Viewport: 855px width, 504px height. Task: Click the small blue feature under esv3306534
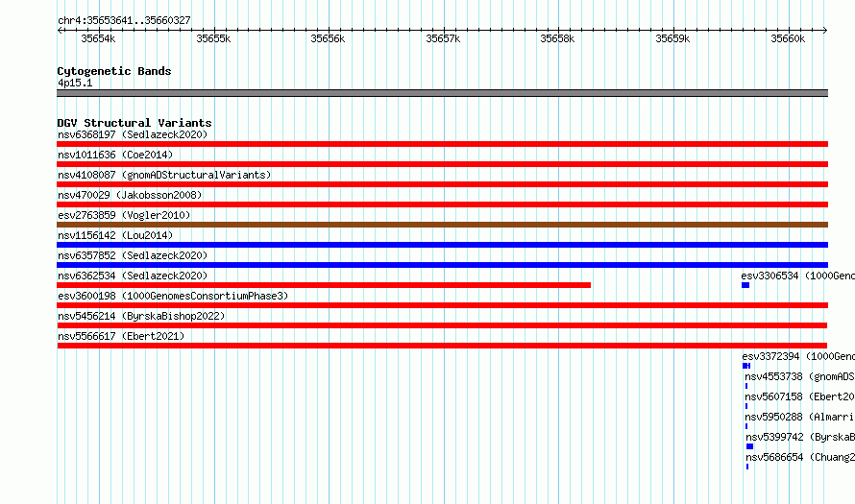pos(745,285)
